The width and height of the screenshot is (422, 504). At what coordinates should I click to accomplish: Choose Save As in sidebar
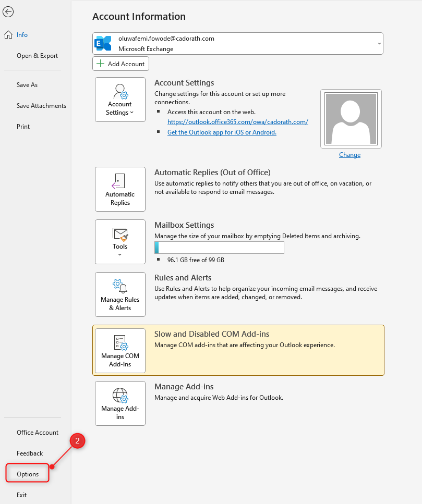[27, 85]
